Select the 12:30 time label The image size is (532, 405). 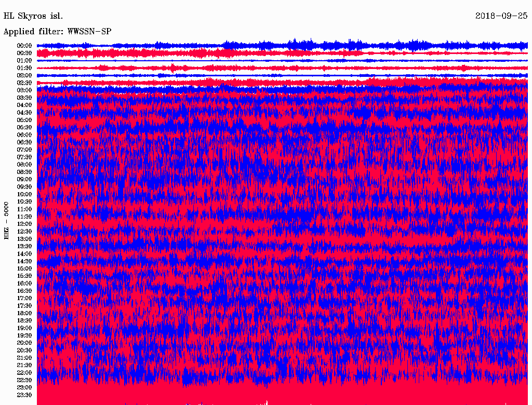(24, 232)
